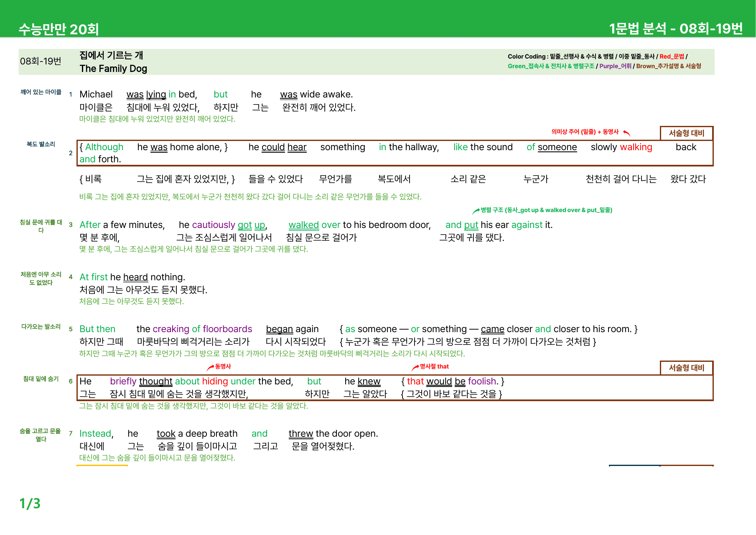Click the side label '깨어 있는 마이클'
The height and width of the screenshot is (535, 756).
[41, 92]
